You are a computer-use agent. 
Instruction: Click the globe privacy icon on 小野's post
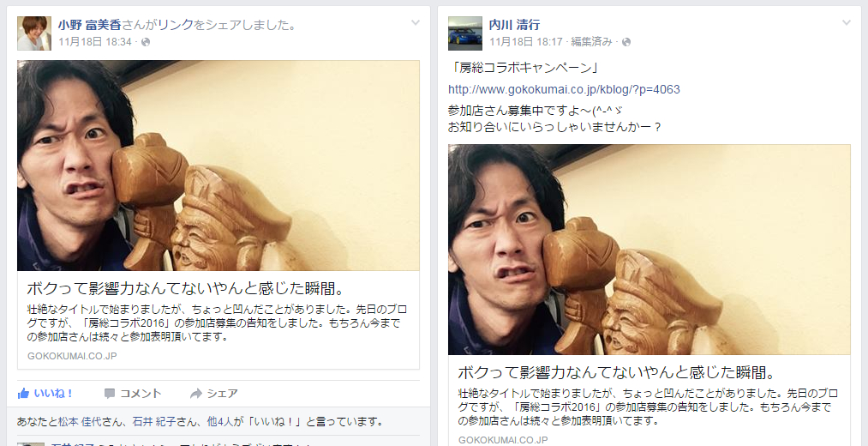tap(146, 42)
